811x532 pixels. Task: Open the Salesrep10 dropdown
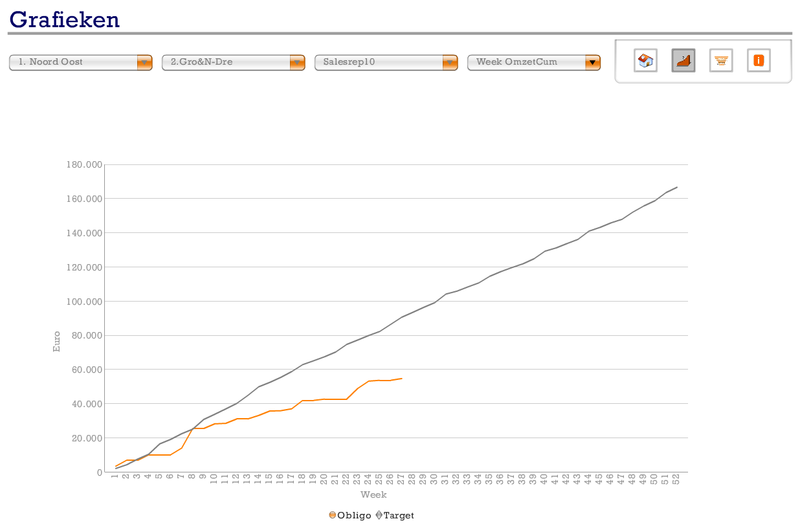pyautogui.click(x=386, y=62)
